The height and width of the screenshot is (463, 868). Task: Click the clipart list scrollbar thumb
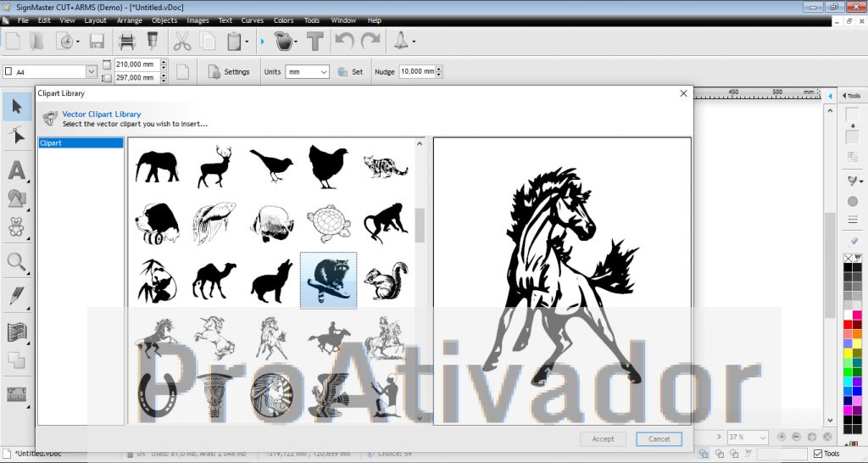click(x=420, y=225)
